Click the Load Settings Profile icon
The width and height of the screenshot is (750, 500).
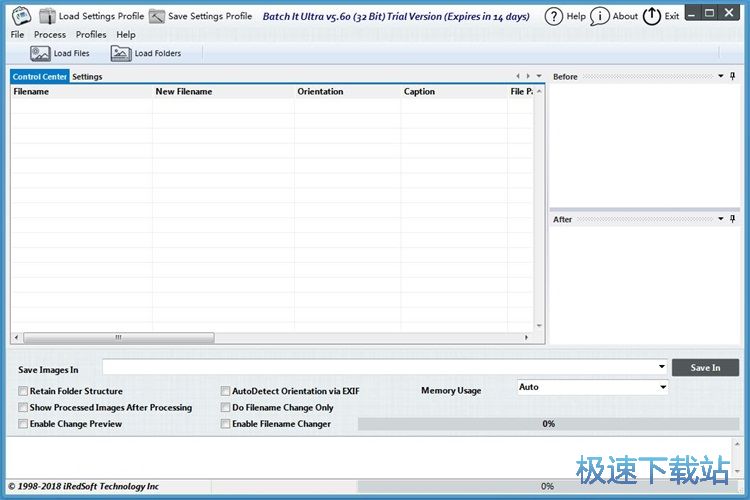(47, 16)
